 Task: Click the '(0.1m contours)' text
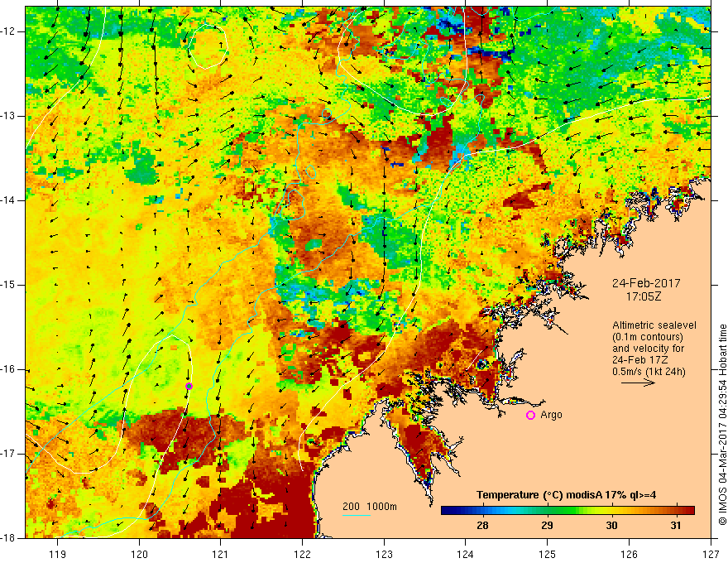click(x=648, y=337)
